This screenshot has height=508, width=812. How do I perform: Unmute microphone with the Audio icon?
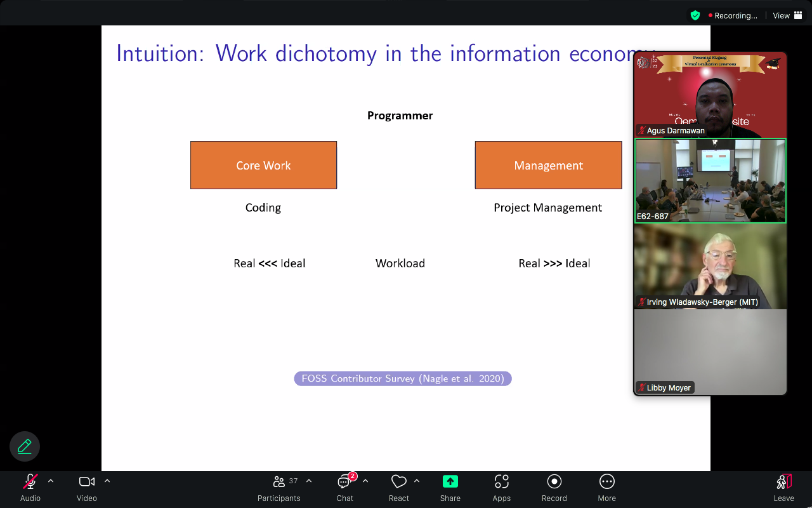click(x=30, y=482)
